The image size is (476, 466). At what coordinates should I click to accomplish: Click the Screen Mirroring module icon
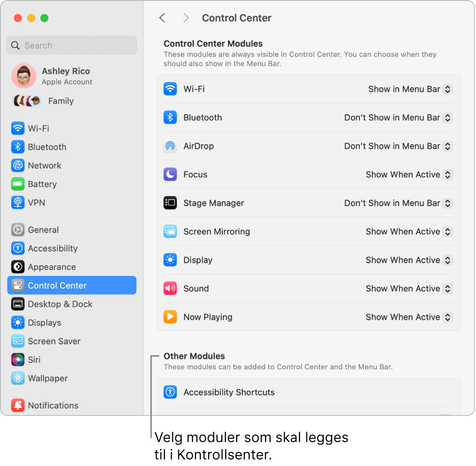[170, 232]
